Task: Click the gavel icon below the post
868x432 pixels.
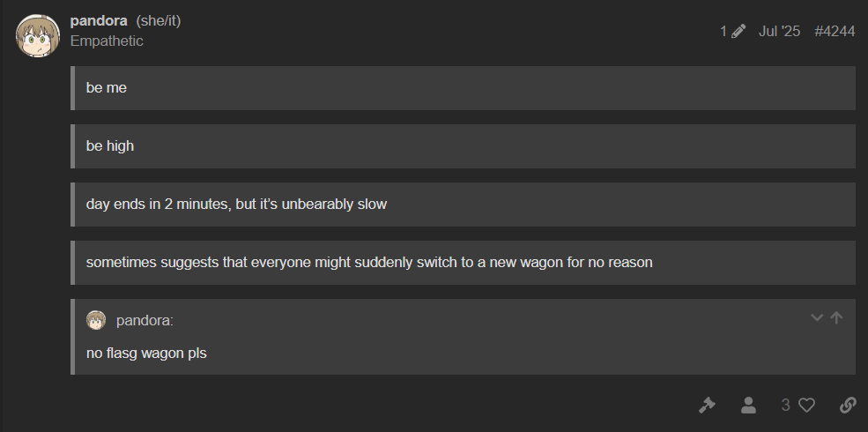Action: (707, 405)
